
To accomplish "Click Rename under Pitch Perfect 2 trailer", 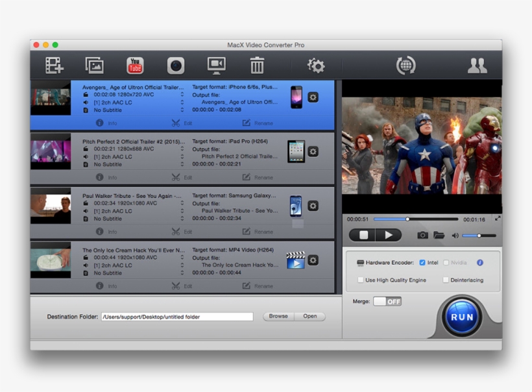I will point(258,177).
